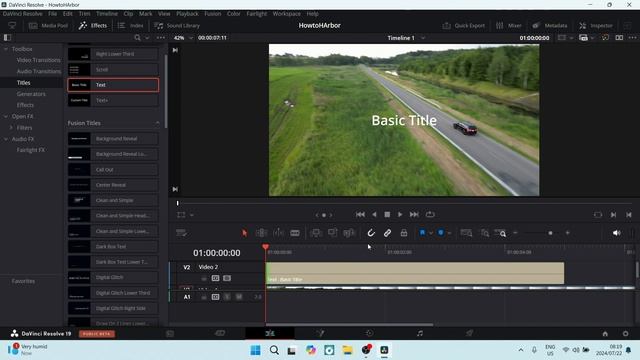
Task: Toggle the A1 track Mute button
Action: pos(239,297)
